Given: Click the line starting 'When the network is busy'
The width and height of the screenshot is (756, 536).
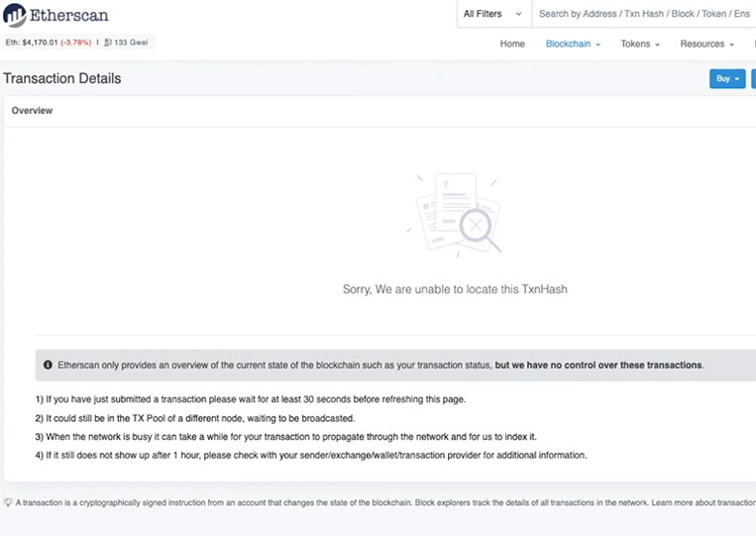Looking at the screenshot, I should click(x=286, y=437).
